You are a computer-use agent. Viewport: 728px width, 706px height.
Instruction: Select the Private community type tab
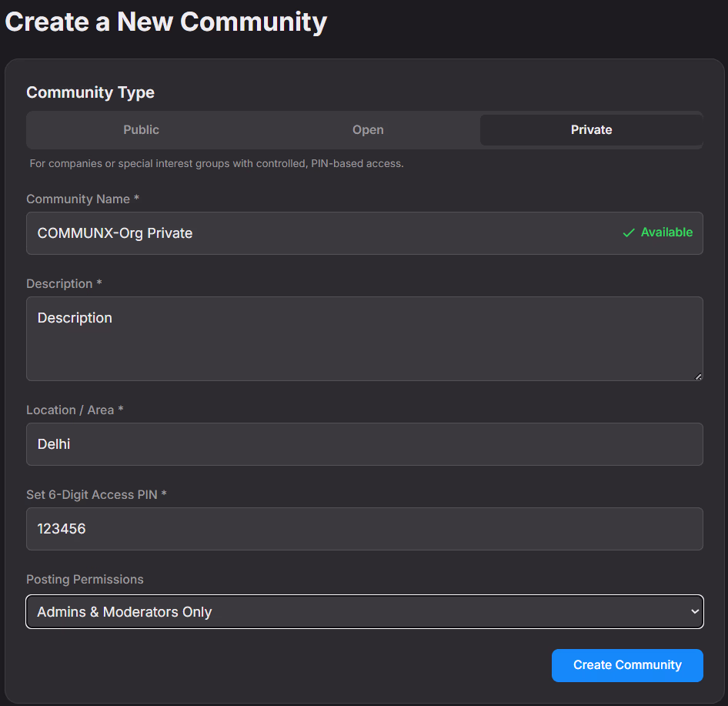click(x=591, y=130)
